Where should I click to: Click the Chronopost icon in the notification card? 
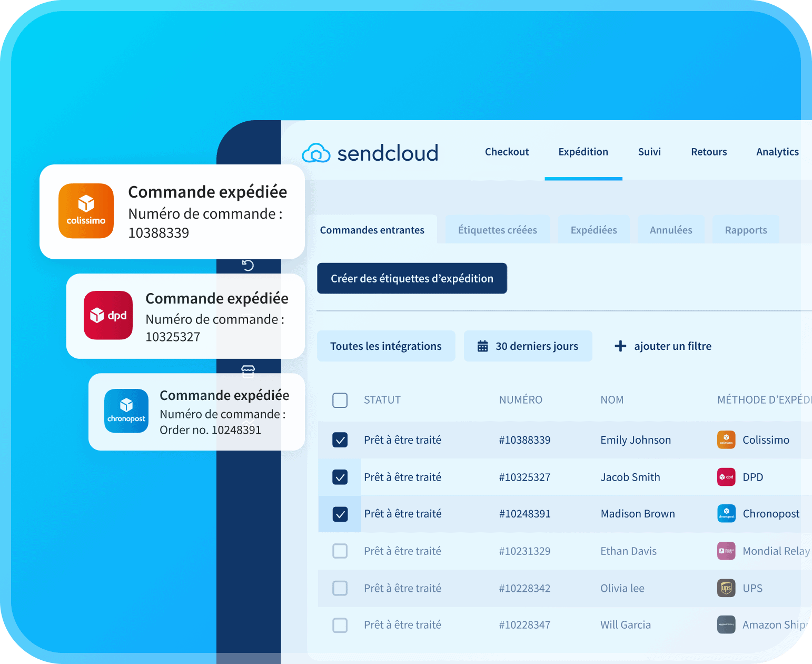126,411
